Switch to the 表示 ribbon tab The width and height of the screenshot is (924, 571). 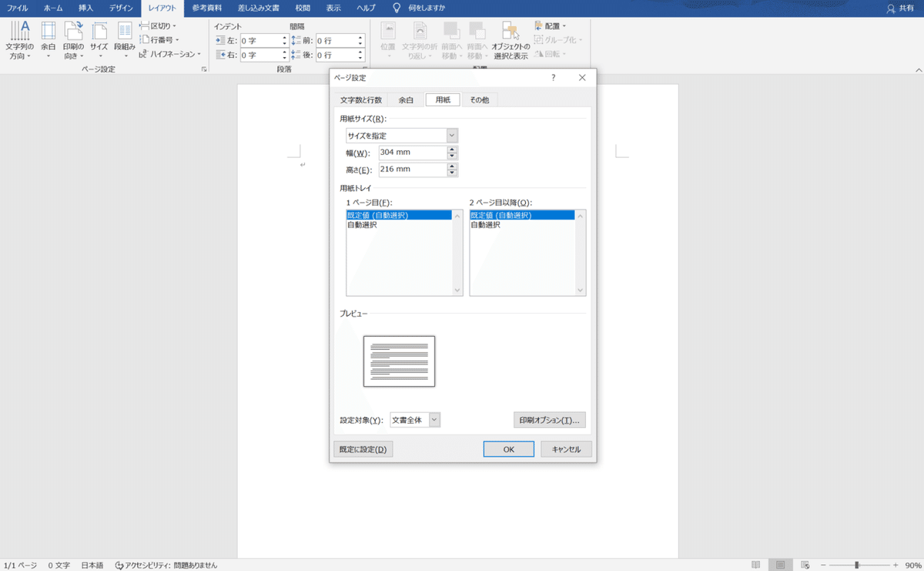[333, 8]
